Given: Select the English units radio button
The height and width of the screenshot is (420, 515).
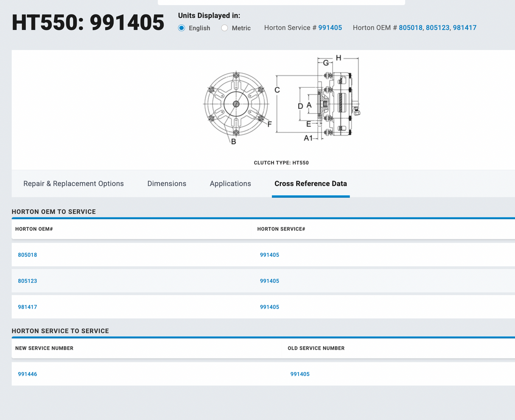Looking at the screenshot, I should [x=182, y=28].
